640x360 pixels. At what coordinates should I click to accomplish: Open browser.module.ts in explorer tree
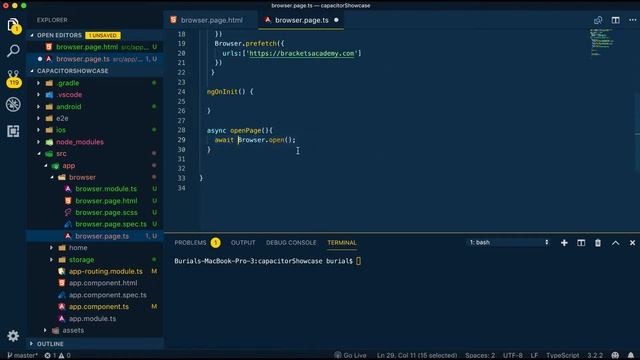click(x=106, y=189)
